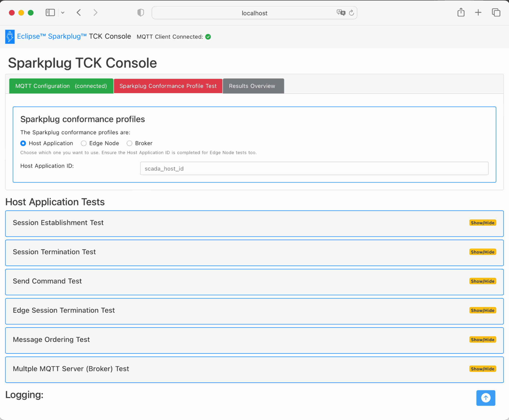Viewport: 509px width, 420px height.
Task: Click the Eclipse Sparkplug header link
Action: pos(52,36)
